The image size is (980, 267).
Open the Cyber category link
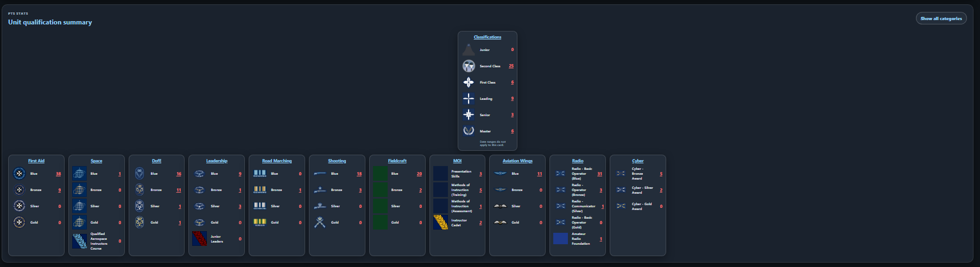(x=638, y=161)
